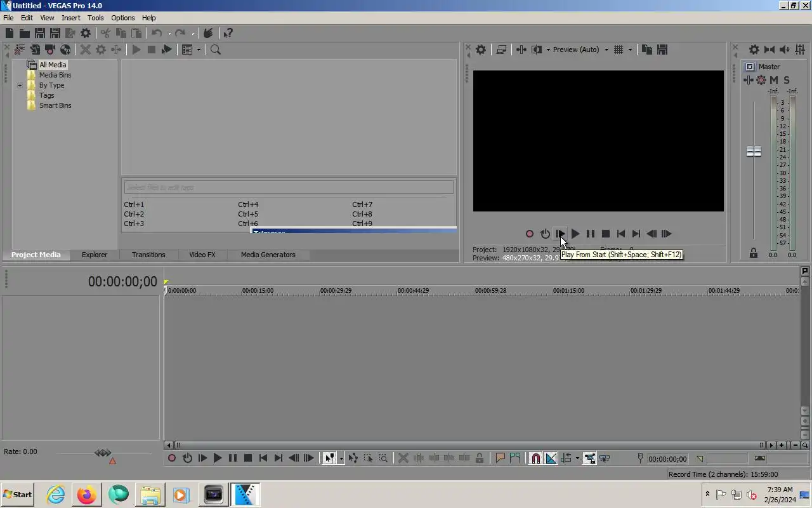The image size is (812, 508).
Task: Open Video Preview properties gear icon
Action: [481, 50]
